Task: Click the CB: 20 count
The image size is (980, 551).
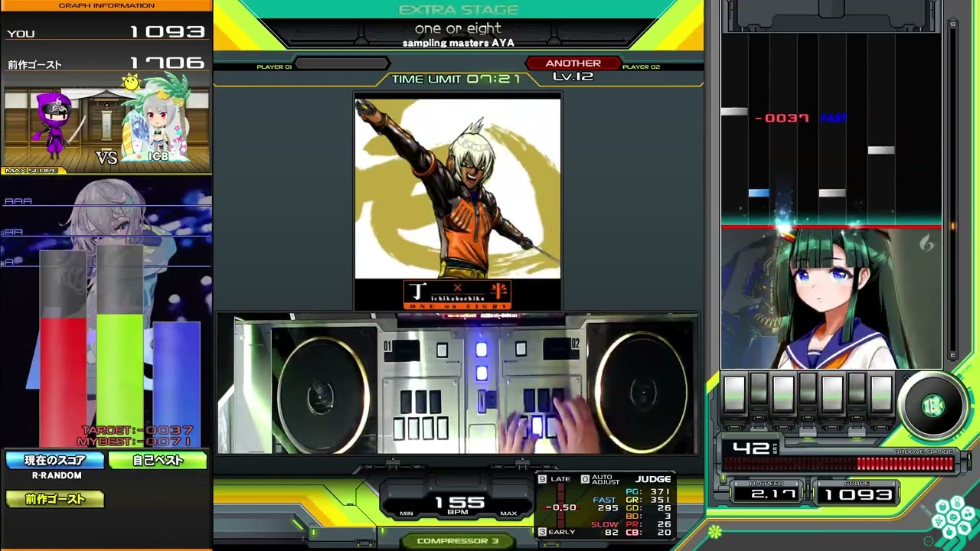Action: click(648, 533)
